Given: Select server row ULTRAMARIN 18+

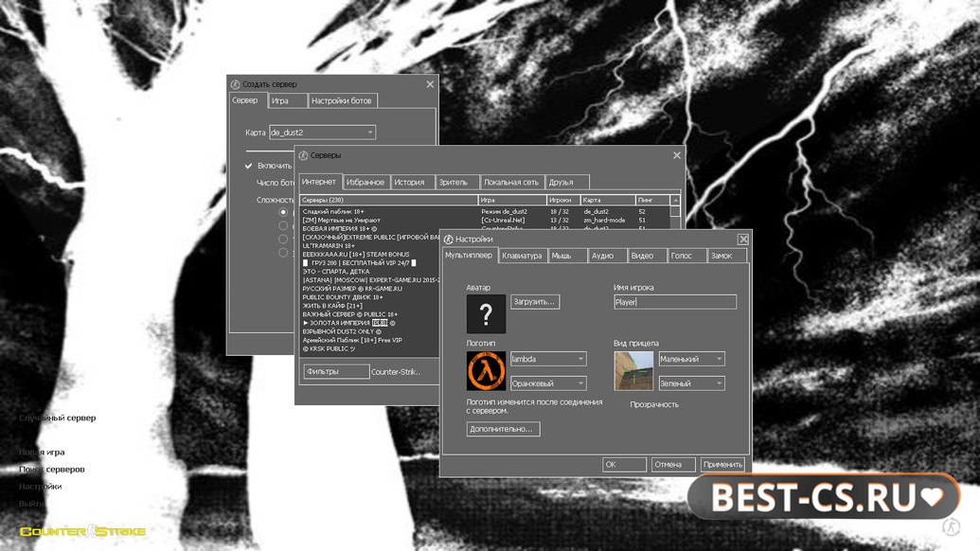Looking at the screenshot, I should (x=370, y=245).
